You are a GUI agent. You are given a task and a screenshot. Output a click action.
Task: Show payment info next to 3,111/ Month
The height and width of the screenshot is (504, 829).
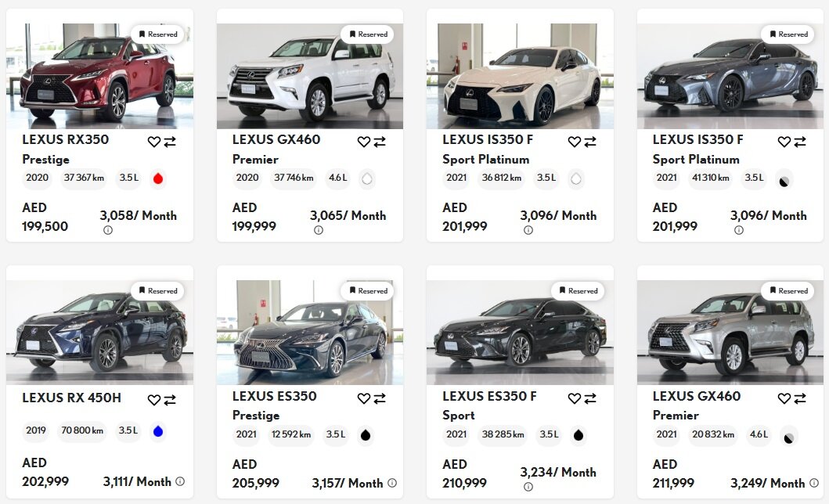180,481
